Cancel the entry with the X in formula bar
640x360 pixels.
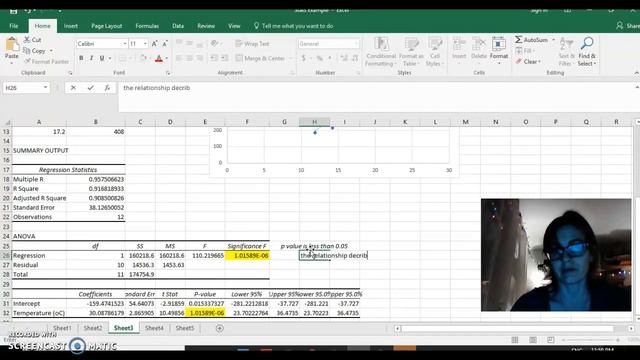(73, 88)
